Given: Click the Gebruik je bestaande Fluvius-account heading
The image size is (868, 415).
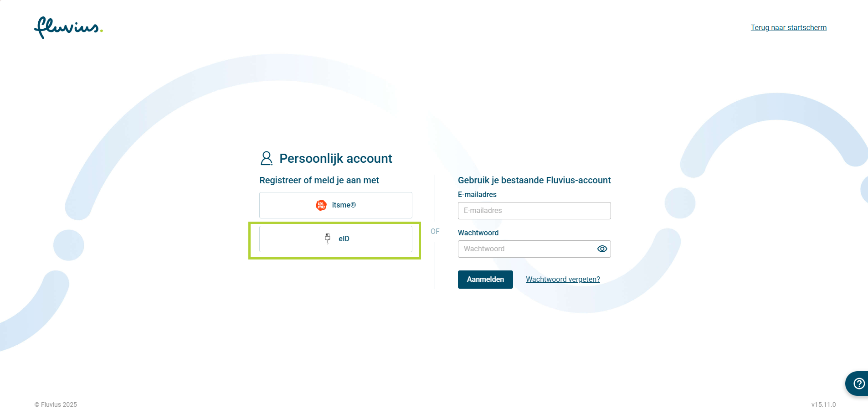Looking at the screenshot, I should (534, 181).
